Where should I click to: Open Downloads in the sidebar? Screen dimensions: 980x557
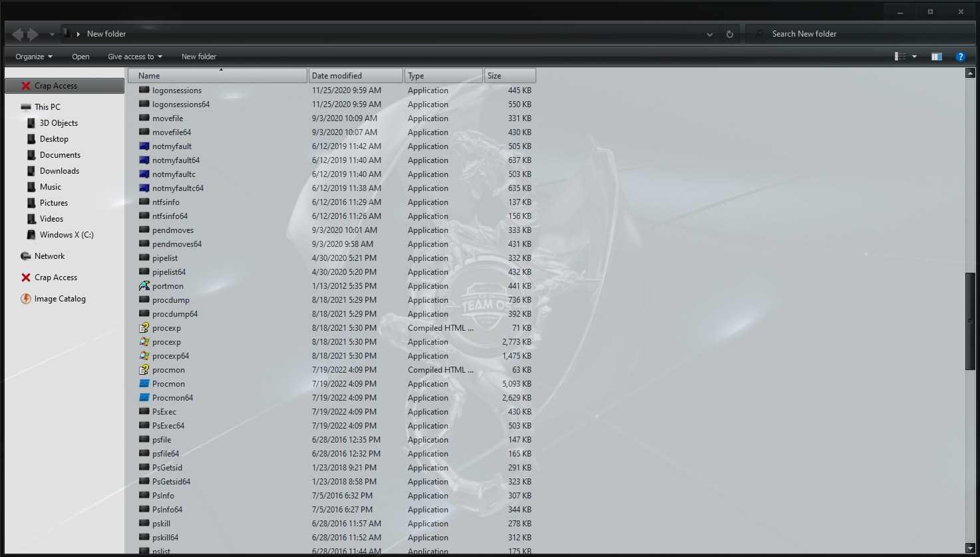[x=59, y=171]
